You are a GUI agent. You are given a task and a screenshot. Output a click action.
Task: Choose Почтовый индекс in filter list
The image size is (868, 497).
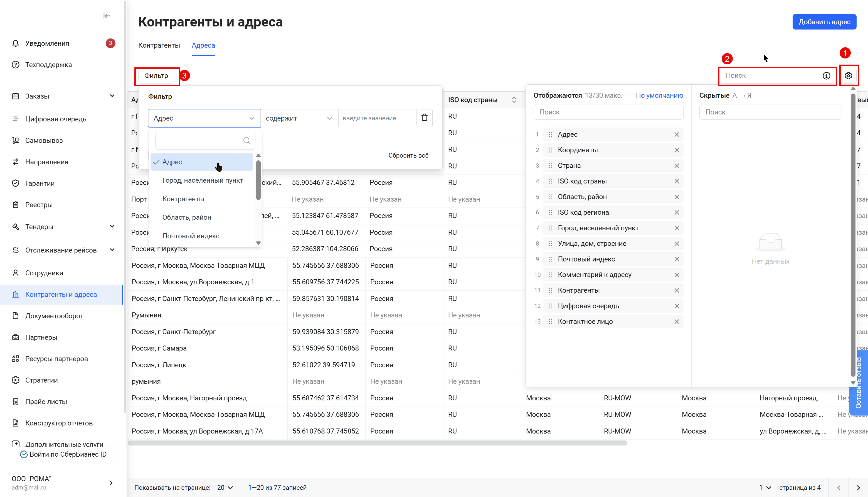(191, 236)
